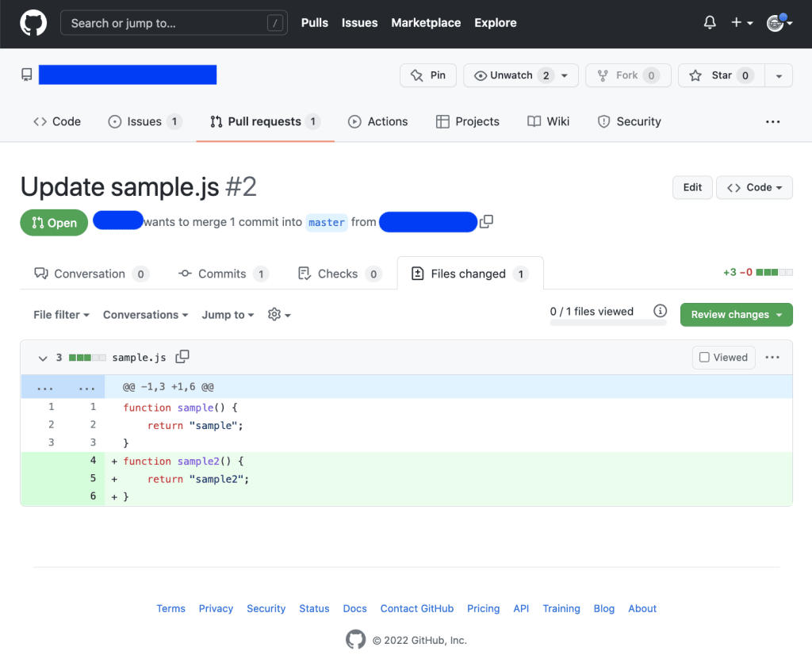The height and width of the screenshot is (655, 812).
Task: Click the repository icon beside the name
Action: coord(27,75)
